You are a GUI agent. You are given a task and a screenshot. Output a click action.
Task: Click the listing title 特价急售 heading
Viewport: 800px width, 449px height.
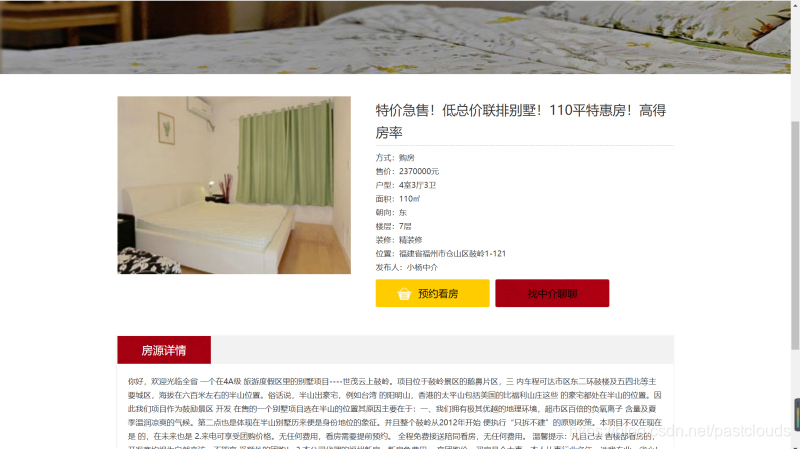point(521,121)
